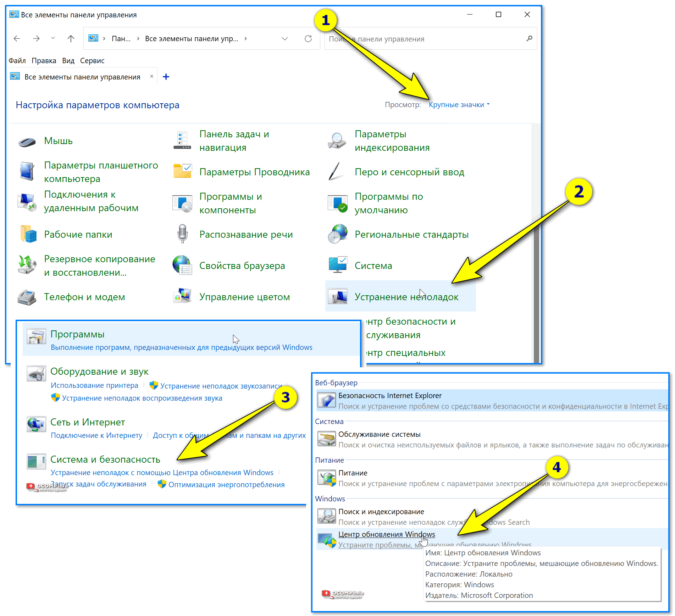Image resolution: width=675 pixels, height=616 pixels.
Task: Click the Питание troubleshooter icon
Action: tap(326, 478)
